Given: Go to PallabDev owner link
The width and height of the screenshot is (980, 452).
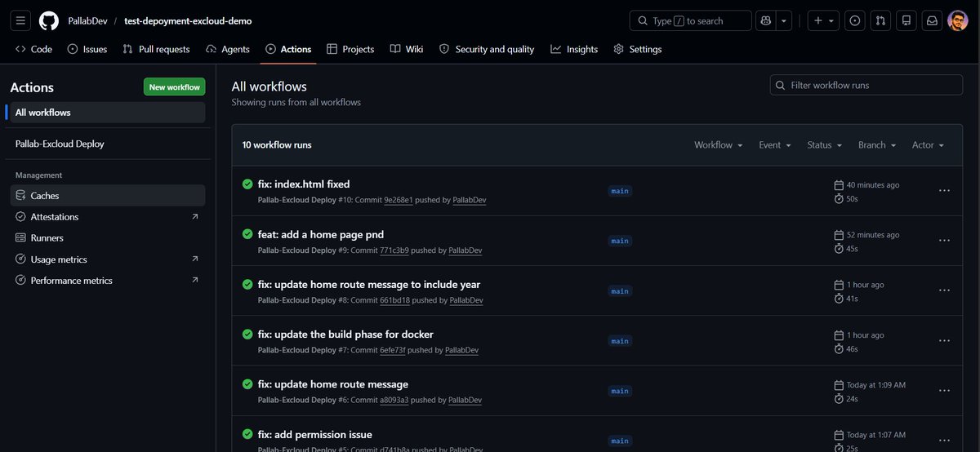Looking at the screenshot, I should pos(87,20).
